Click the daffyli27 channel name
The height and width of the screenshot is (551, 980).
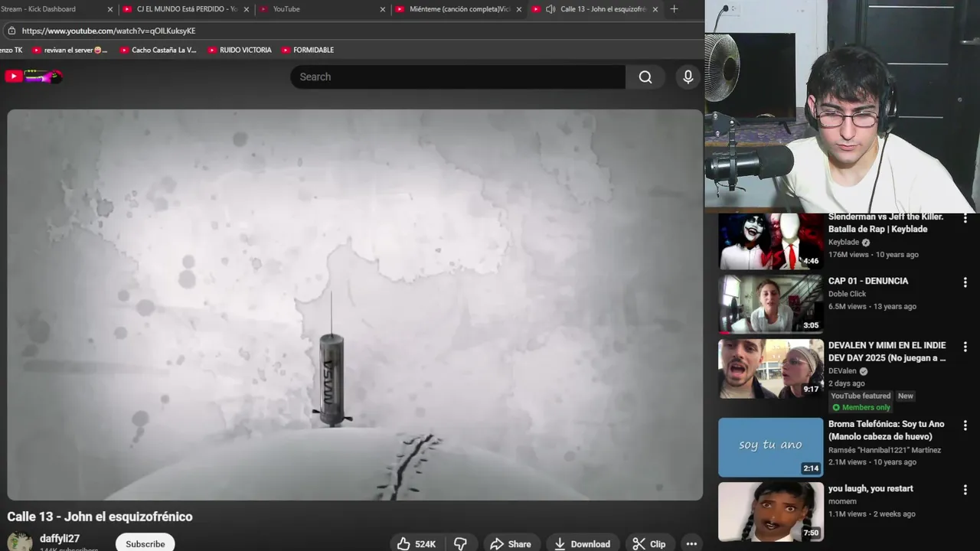(60, 539)
